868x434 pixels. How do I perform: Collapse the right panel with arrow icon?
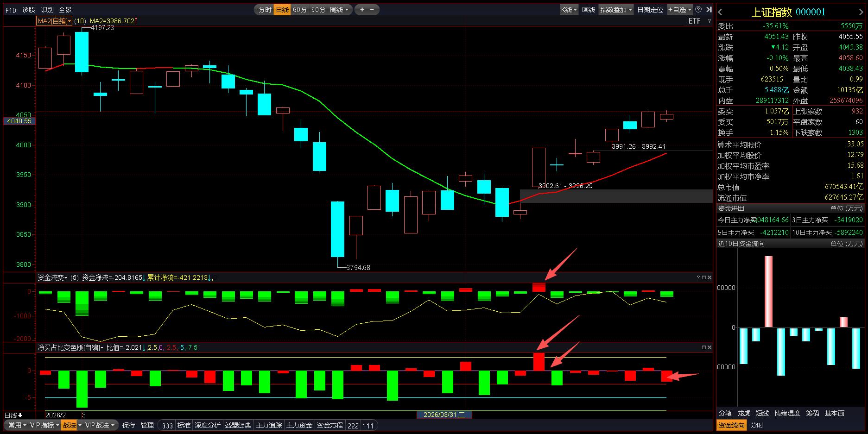point(709,9)
